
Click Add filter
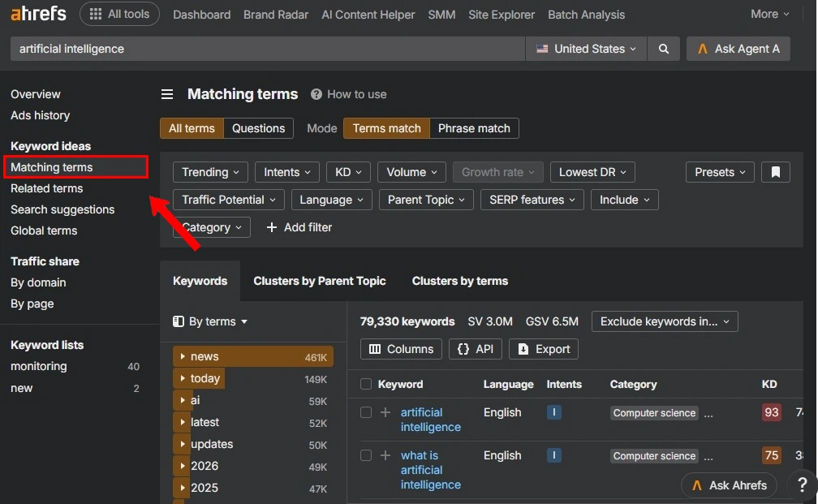[299, 227]
